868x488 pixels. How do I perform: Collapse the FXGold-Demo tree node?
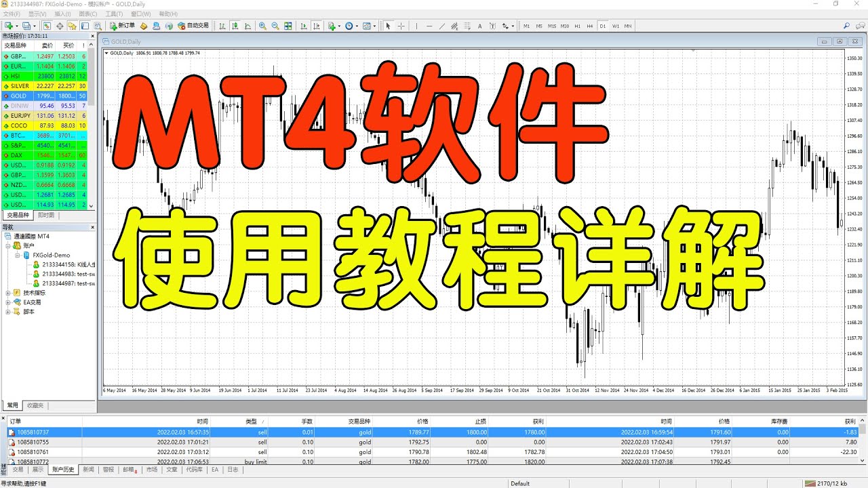point(17,255)
